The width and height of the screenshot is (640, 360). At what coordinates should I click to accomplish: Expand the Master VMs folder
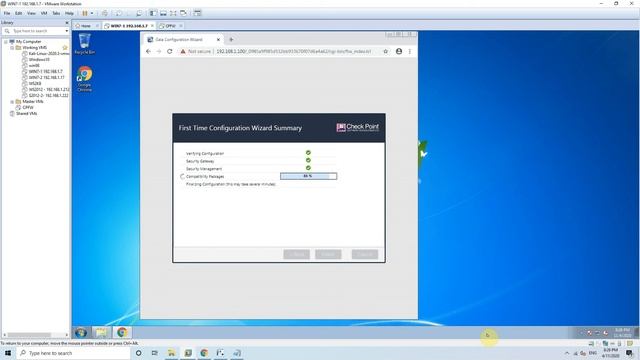(12, 101)
